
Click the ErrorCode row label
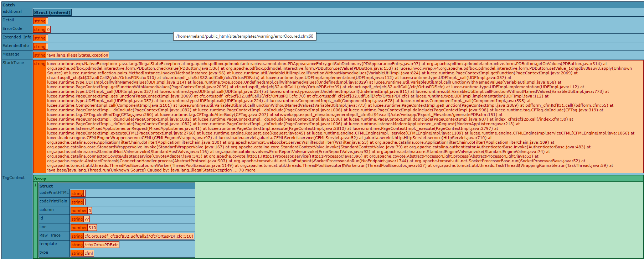point(12,29)
